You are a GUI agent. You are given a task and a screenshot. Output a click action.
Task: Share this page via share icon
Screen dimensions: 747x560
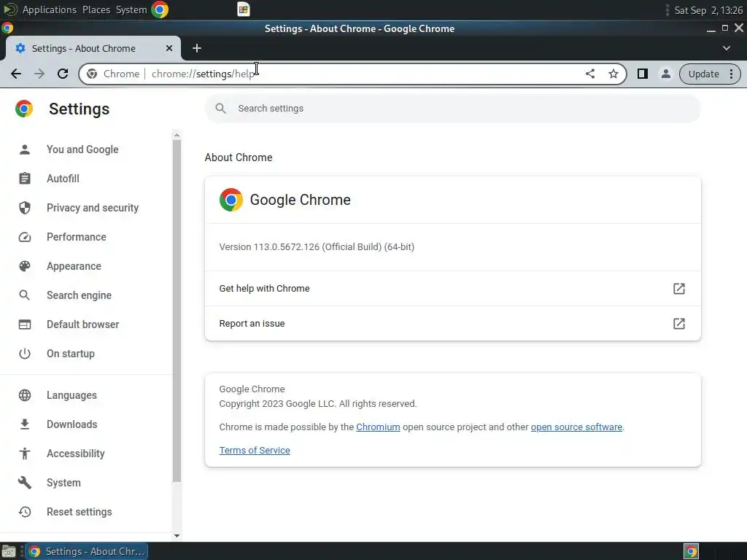coord(589,74)
